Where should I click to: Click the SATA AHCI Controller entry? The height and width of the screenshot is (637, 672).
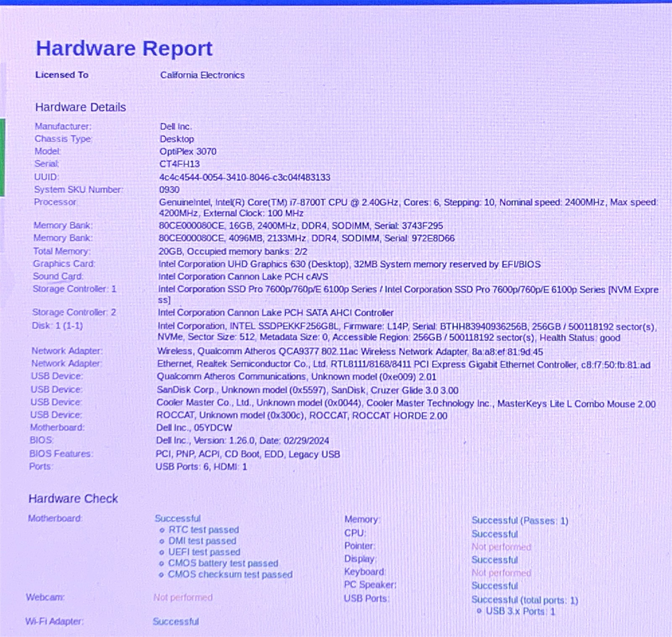[x=276, y=313]
